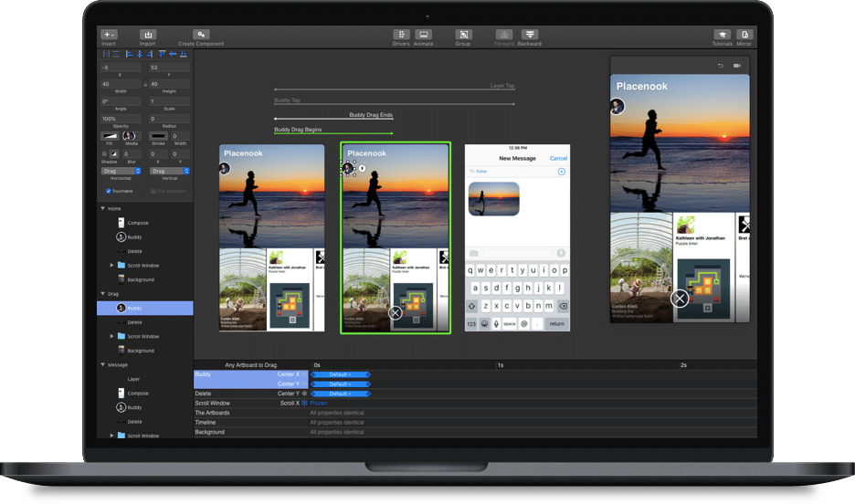Viewport: 855px width, 504px height.
Task: Toggle freeze for Delete Center Y
Action: tap(305, 394)
